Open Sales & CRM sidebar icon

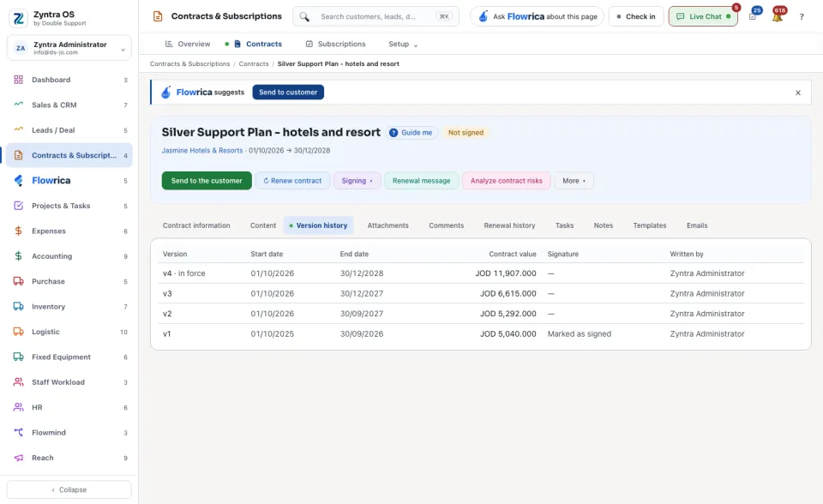tap(18, 105)
